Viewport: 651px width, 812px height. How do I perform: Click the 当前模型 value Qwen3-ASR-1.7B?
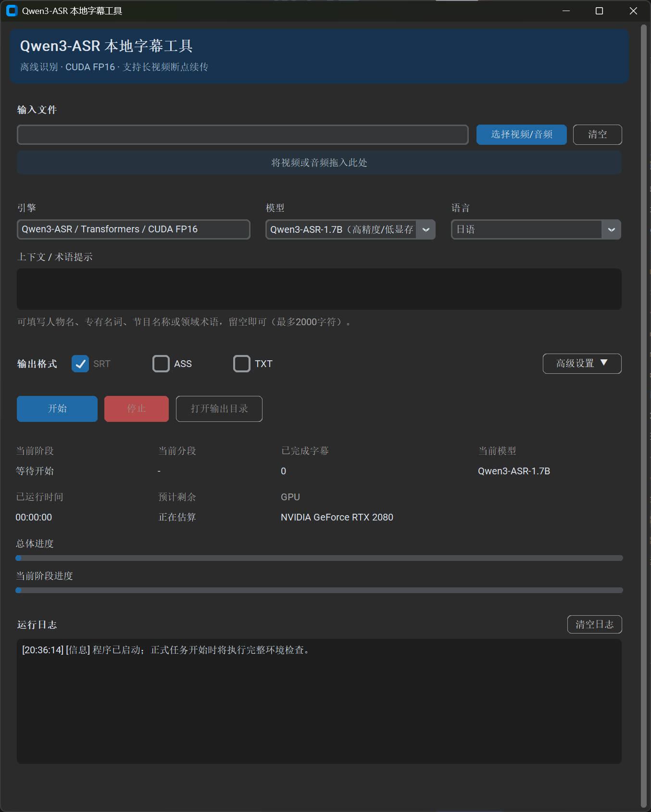[514, 471]
